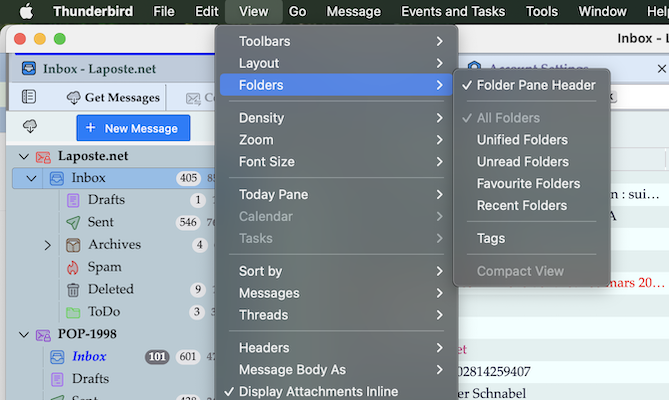Open the Today Pane submenu

(x=336, y=194)
